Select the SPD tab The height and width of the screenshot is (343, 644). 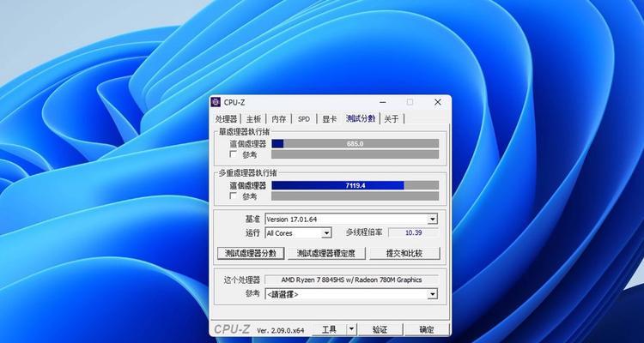[x=304, y=119]
